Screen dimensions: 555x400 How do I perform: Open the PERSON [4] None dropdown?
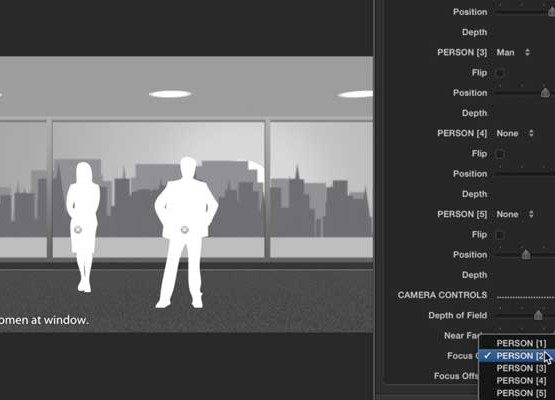[x=515, y=133]
